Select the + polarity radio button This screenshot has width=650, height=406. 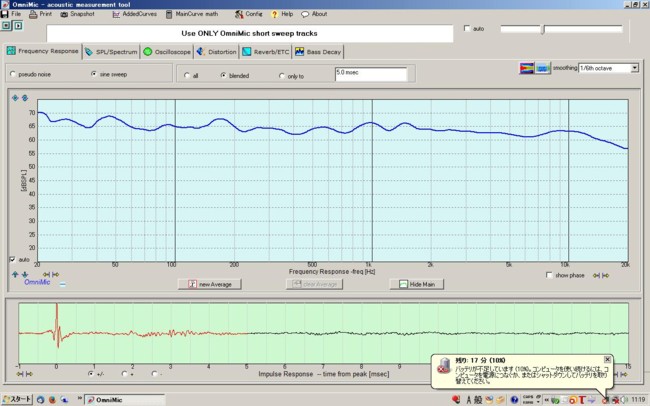(124, 374)
